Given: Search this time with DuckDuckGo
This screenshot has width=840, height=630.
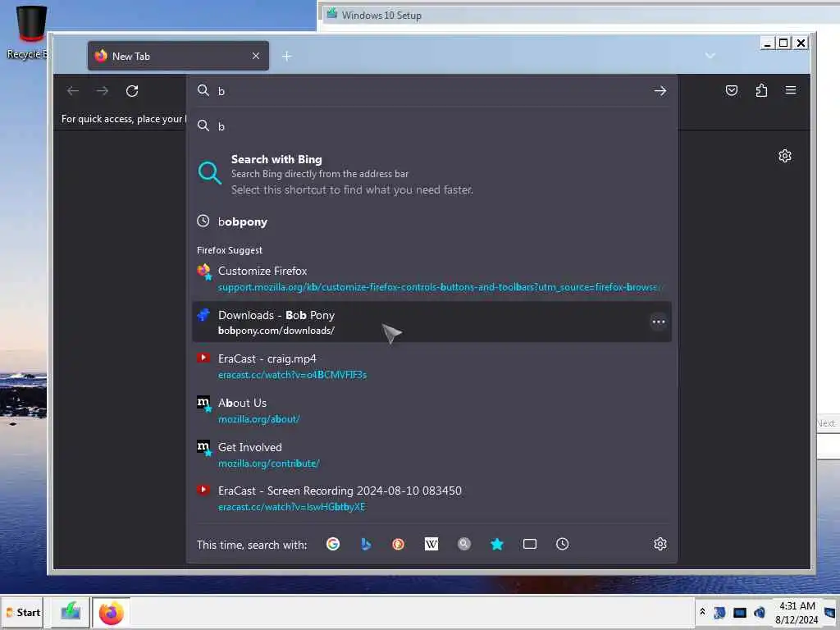Looking at the screenshot, I should tap(398, 545).
